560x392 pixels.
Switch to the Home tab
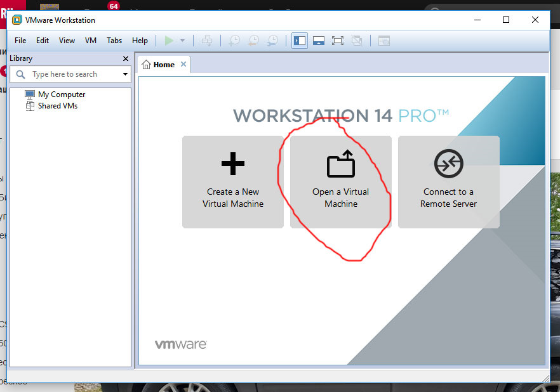pyautogui.click(x=164, y=65)
